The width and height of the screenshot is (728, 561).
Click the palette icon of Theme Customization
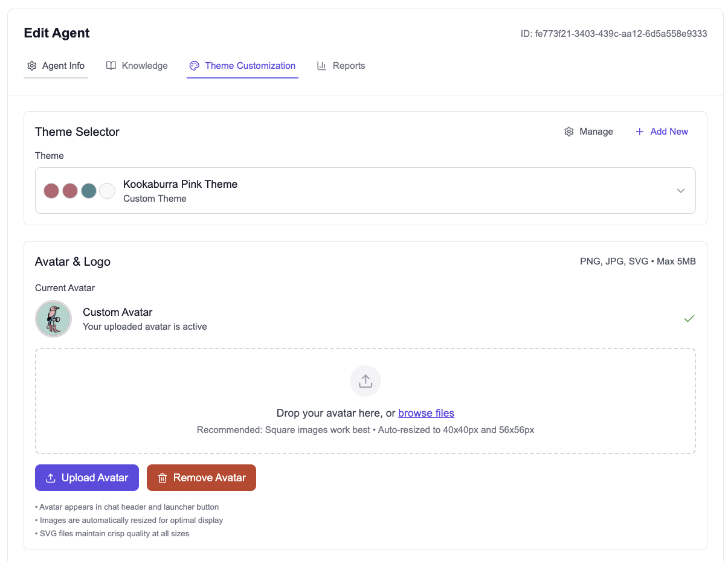pos(194,66)
